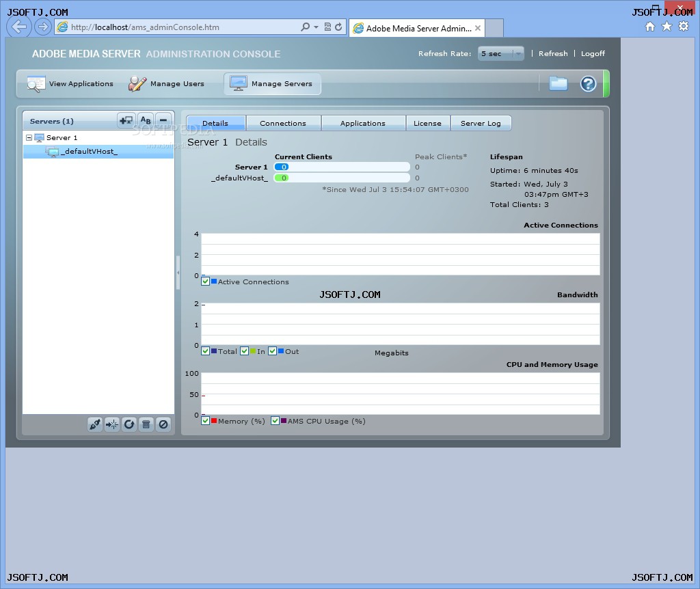Click the Active Connections chart area
This screenshot has width=700, height=589.
(401, 254)
